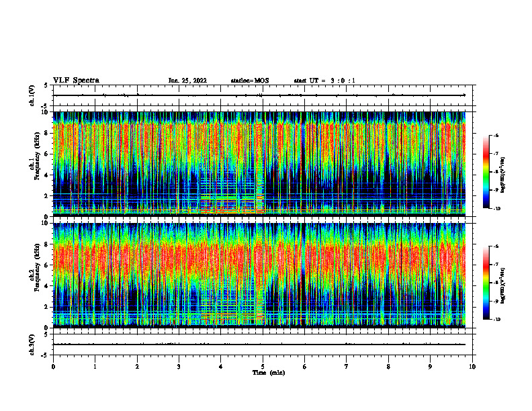Click the ch.1 spectrogram color bar
This screenshot has width=532, height=411.
point(486,172)
